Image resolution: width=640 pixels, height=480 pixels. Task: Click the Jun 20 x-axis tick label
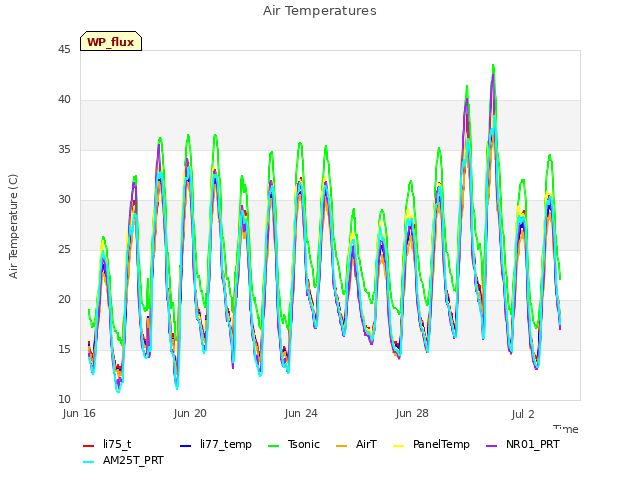(x=190, y=413)
